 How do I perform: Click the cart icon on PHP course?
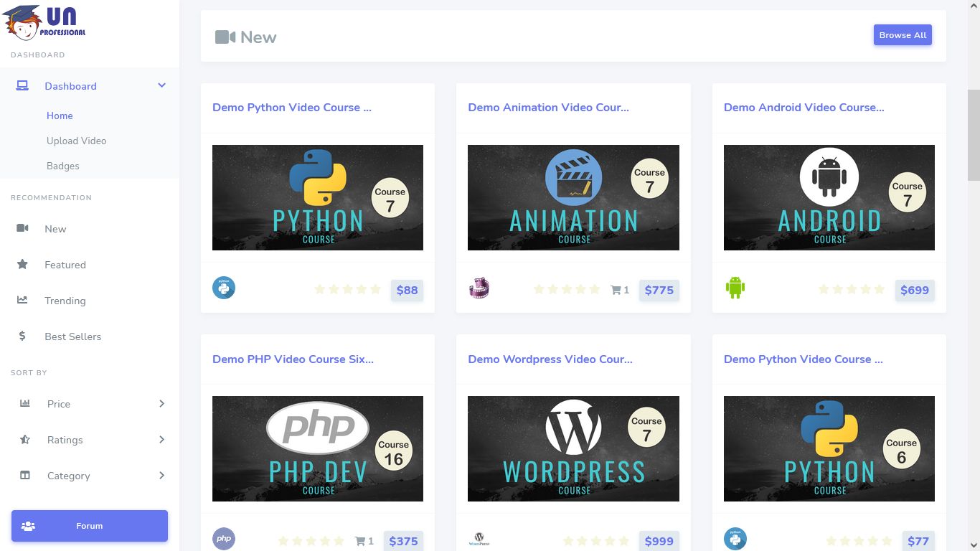point(360,541)
